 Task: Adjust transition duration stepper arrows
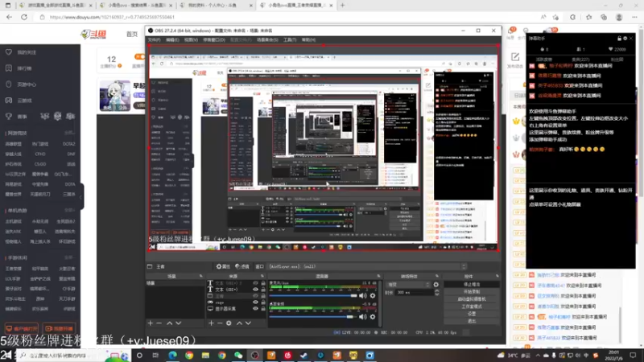click(436, 293)
